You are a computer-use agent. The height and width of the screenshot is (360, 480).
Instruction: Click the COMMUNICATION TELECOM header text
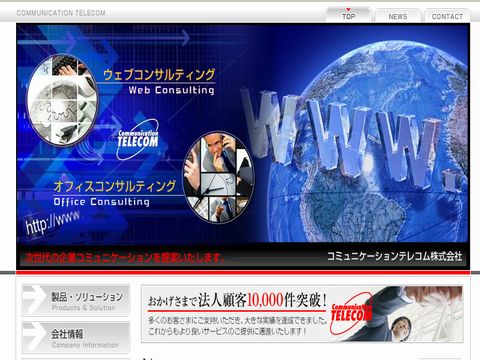click(x=61, y=13)
